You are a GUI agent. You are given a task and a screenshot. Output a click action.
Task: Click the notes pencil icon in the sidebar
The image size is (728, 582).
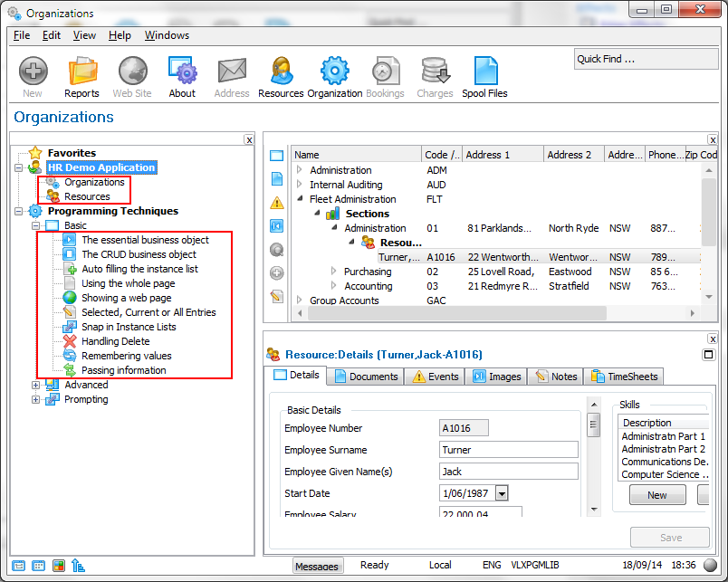277,296
